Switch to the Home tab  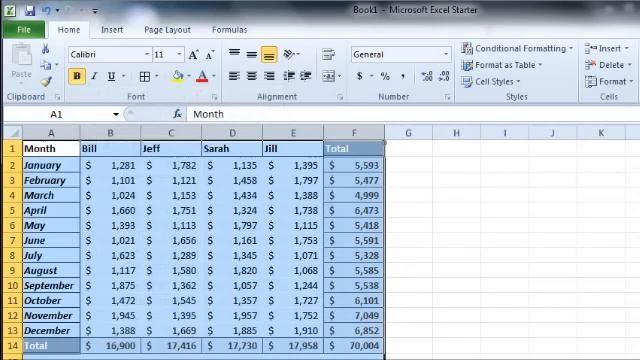coord(69,30)
